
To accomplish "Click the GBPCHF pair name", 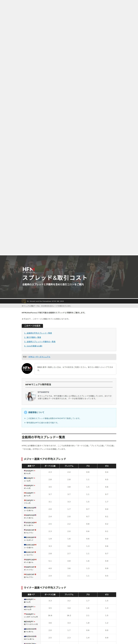I will pos(30,567).
